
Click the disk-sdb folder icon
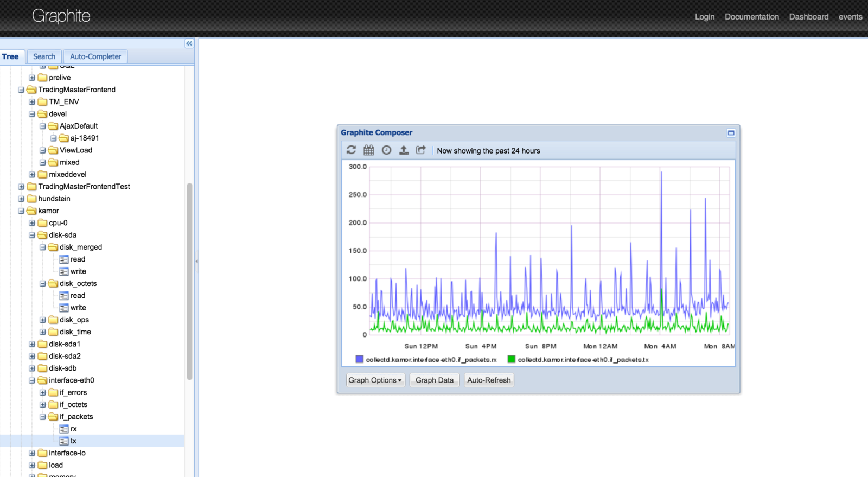click(x=42, y=368)
